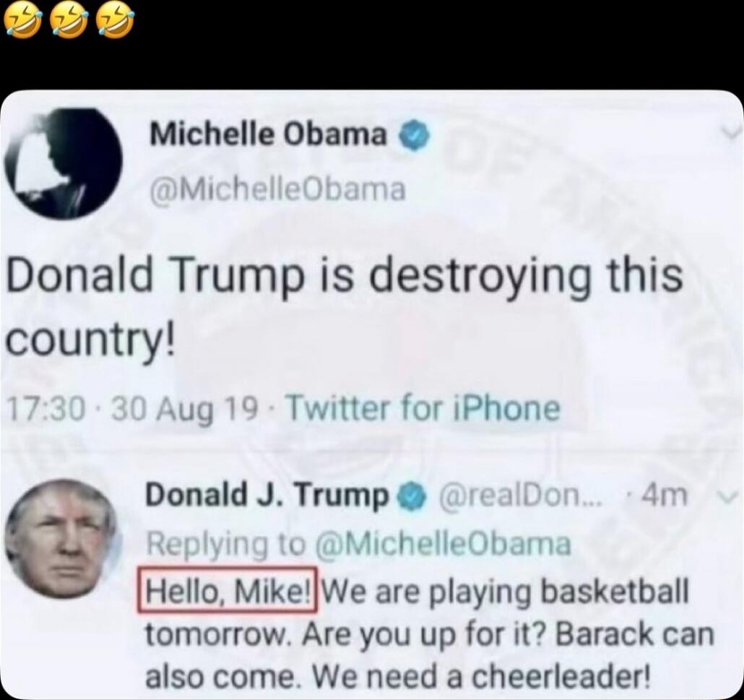The height and width of the screenshot is (700, 744).
Task: Click the truncated @realDon... handle
Action: coord(521,496)
